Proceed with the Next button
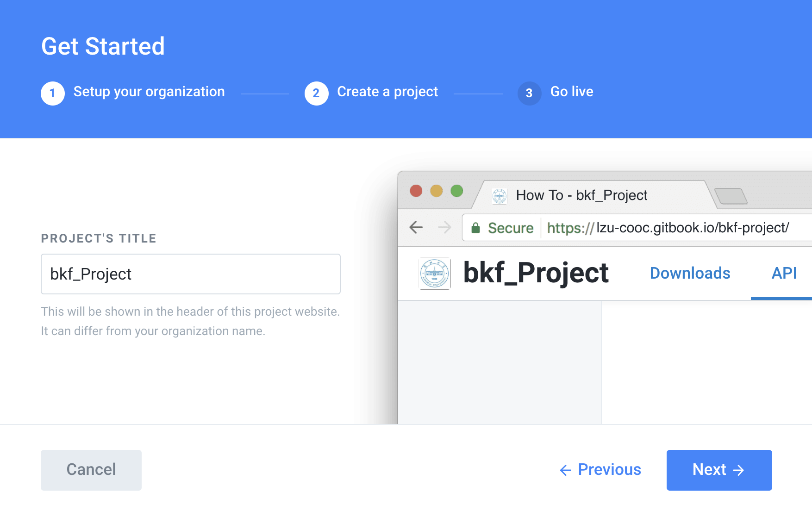Viewport: 812px width, 511px height. coord(719,470)
